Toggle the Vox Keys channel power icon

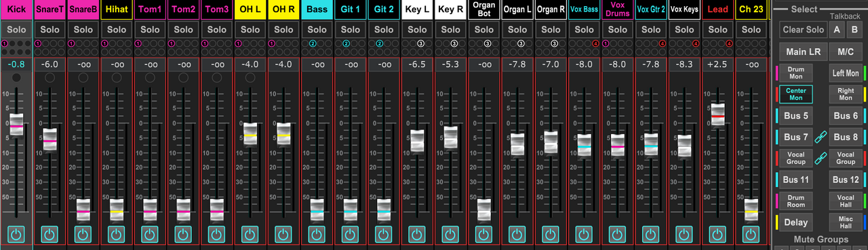pos(684,234)
